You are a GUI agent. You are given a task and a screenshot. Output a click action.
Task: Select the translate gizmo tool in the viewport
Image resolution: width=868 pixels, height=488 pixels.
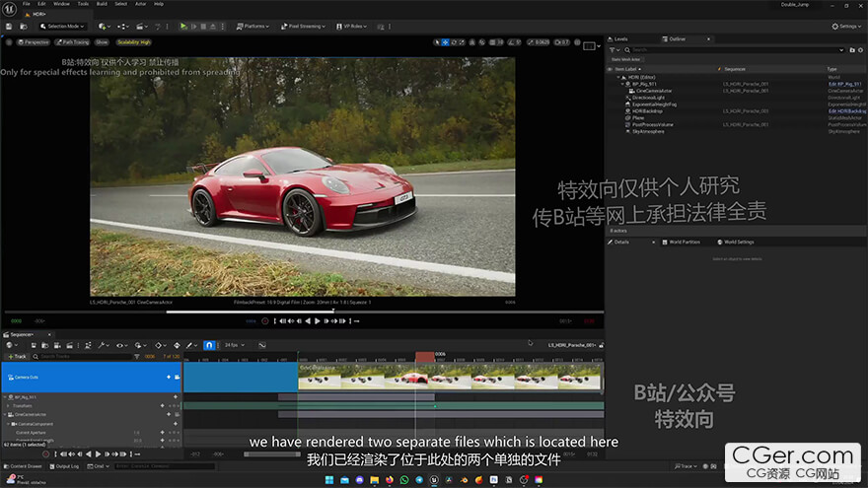tap(445, 42)
